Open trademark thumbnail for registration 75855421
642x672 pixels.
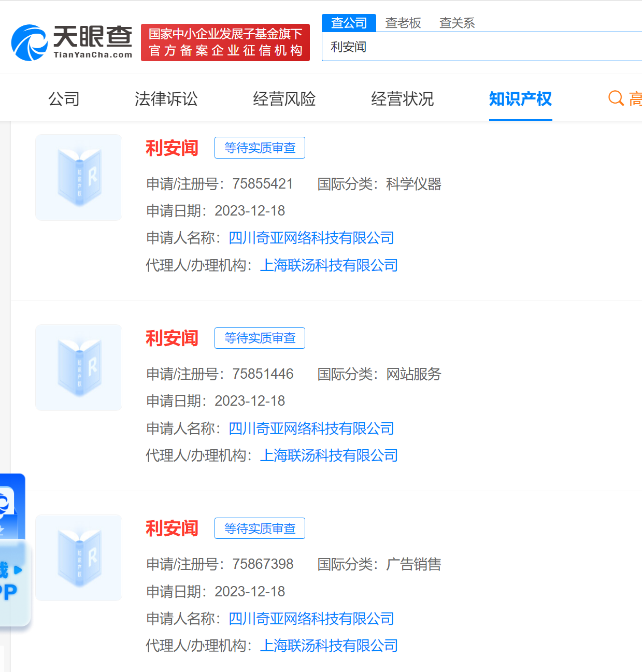point(79,177)
